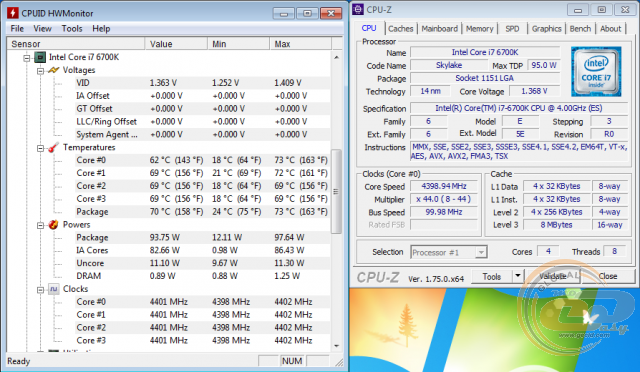This screenshot has width=640, height=372.
Task: Open the Help menu in HWMonitor
Action: [101, 29]
